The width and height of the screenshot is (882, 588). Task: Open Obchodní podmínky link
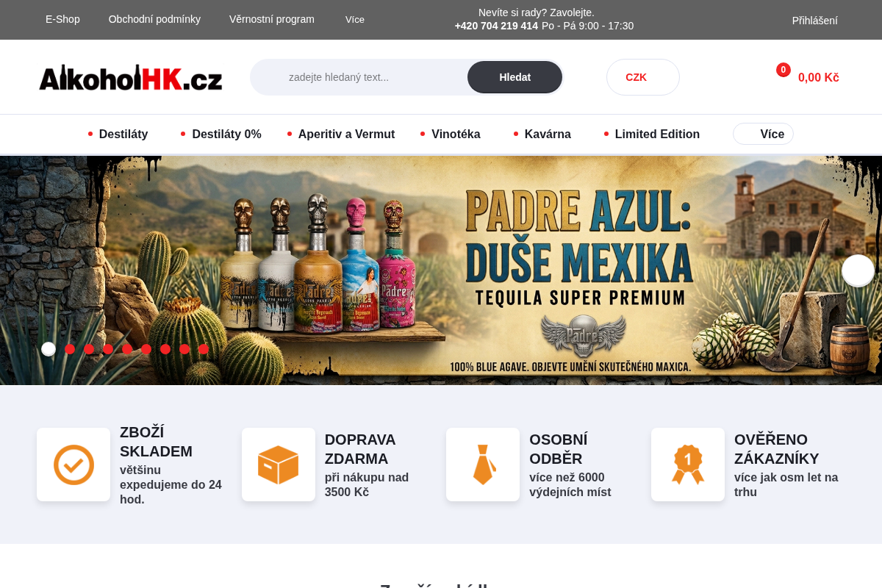click(x=154, y=19)
